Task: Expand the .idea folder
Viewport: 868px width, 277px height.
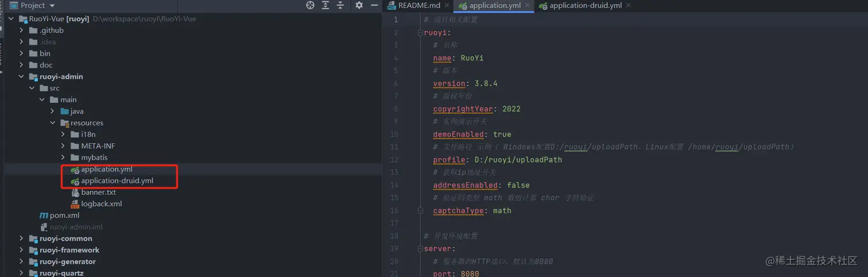Action: coord(21,42)
